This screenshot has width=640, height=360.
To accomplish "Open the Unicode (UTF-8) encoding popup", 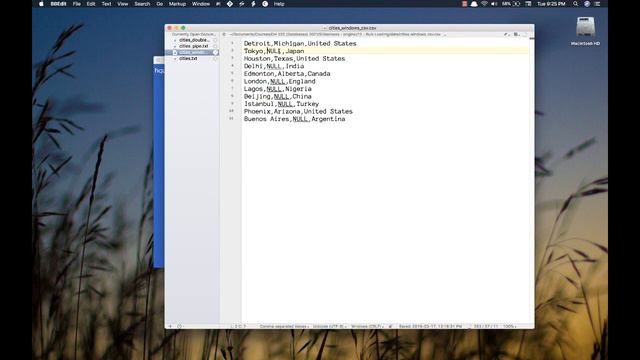I will point(330,326).
